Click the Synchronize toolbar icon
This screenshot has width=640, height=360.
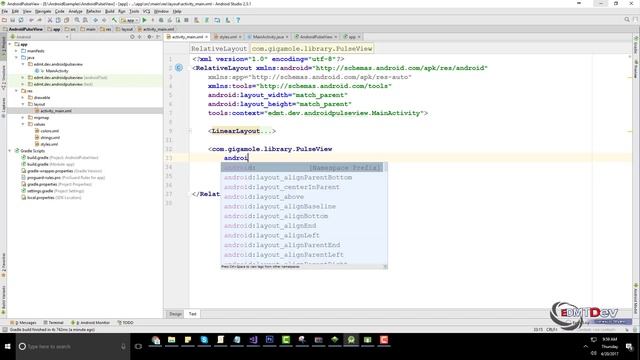click(x=21, y=20)
